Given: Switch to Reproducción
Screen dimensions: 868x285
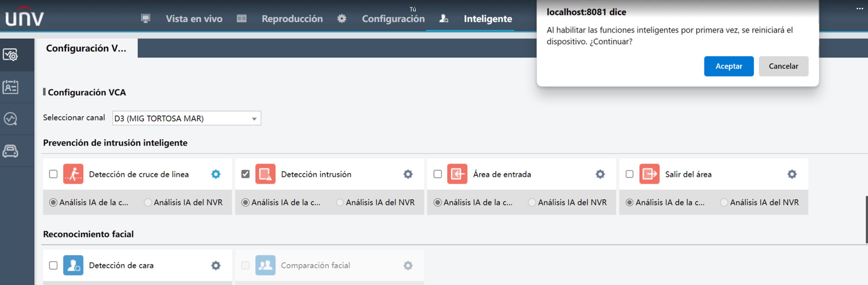Looking at the screenshot, I should 292,19.
